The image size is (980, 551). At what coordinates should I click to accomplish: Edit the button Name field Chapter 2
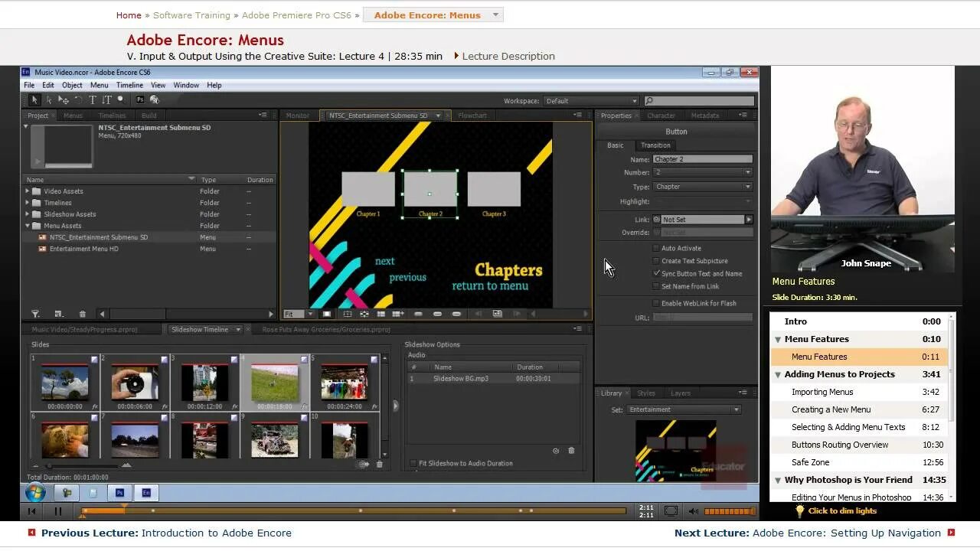point(703,159)
